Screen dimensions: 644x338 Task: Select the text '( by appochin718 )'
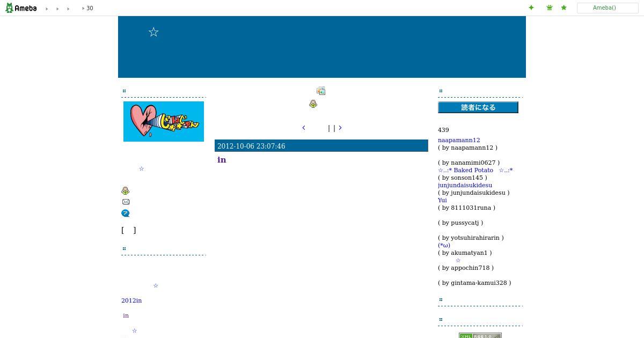466,268
